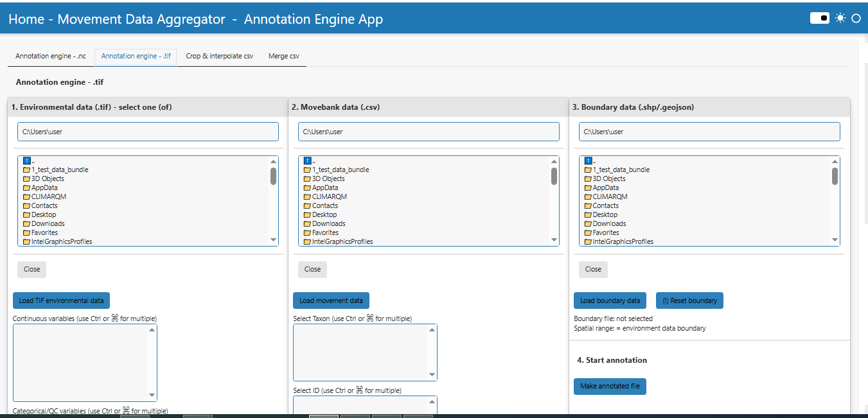Close the Boundary data file browser
This screenshot has height=418, width=868.
594,269
